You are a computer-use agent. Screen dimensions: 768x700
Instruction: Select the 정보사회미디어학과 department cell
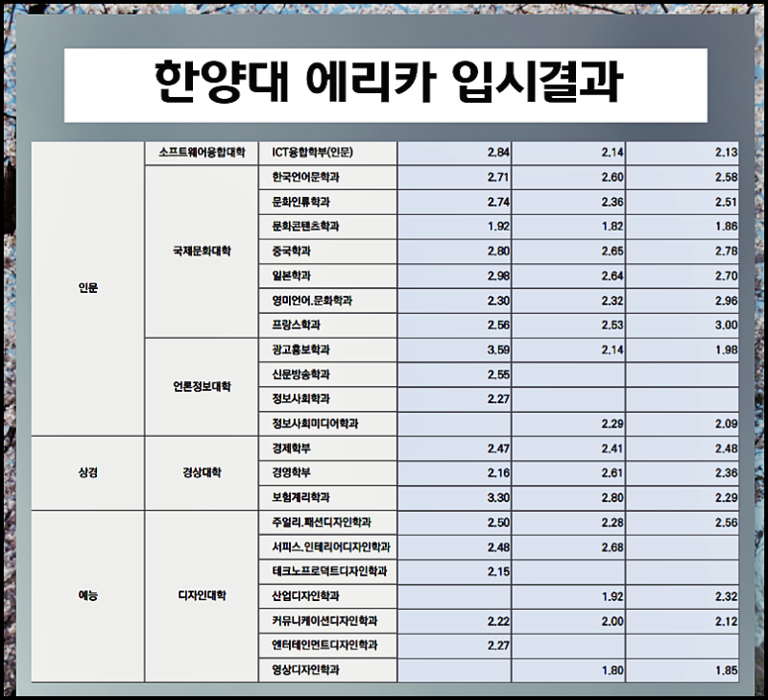[x=327, y=423]
